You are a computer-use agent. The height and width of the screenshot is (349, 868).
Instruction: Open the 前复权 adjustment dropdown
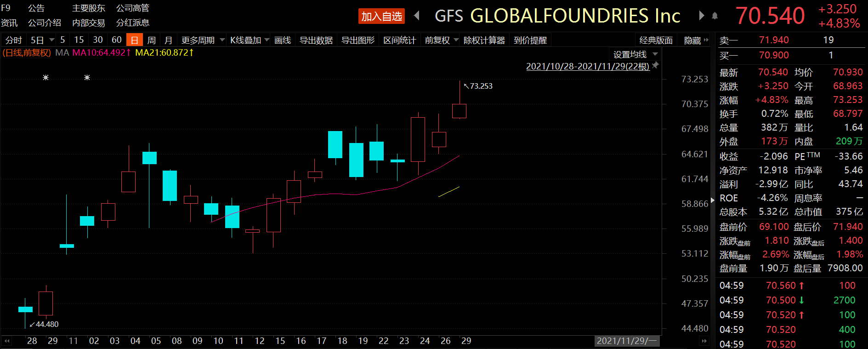(456, 40)
